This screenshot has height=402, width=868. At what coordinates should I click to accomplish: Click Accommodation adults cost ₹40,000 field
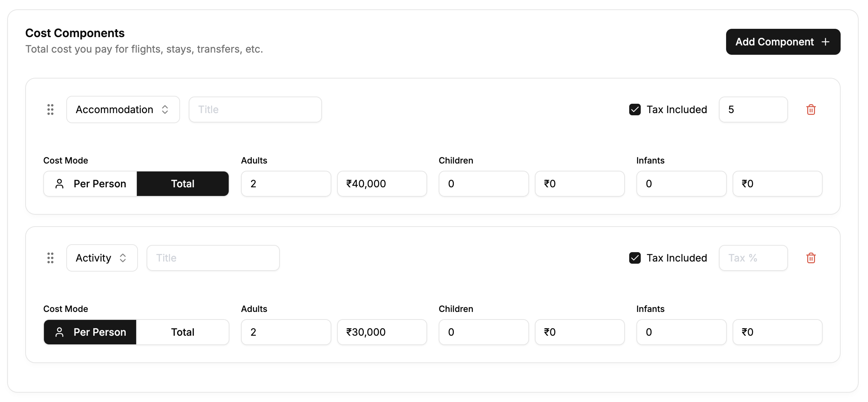(382, 184)
